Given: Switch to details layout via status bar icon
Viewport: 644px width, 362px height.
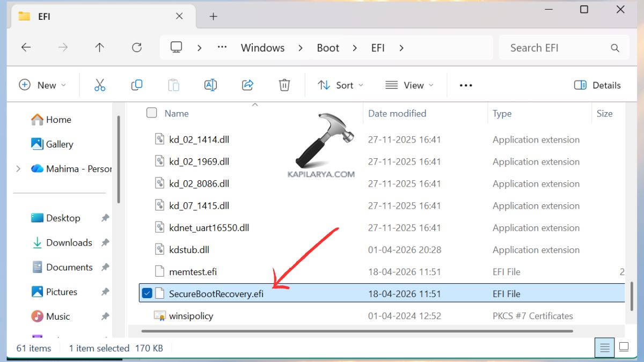Looking at the screenshot, I should coord(604,347).
